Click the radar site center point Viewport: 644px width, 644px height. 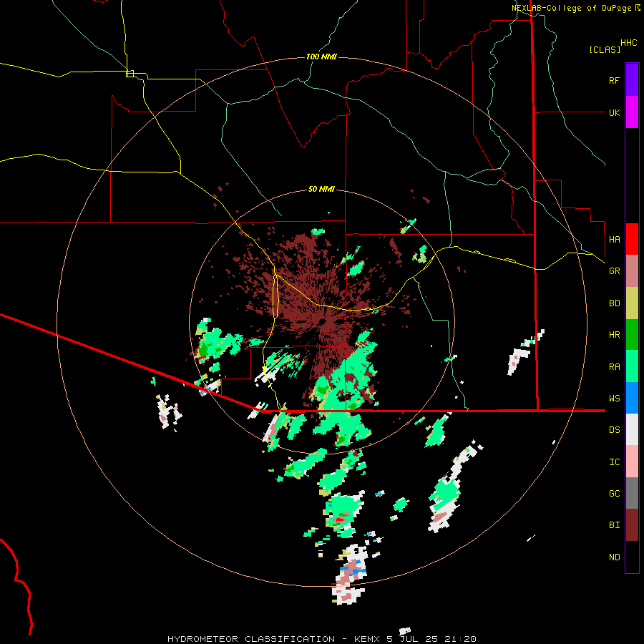[x=323, y=322]
